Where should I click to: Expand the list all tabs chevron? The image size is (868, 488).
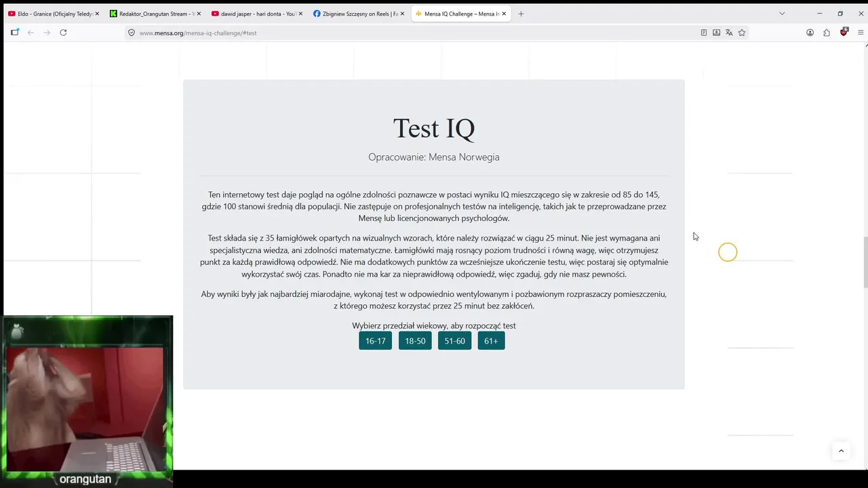pos(782,14)
